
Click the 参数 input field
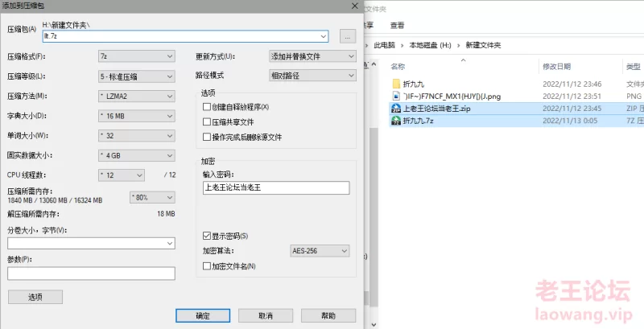[x=91, y=273]
